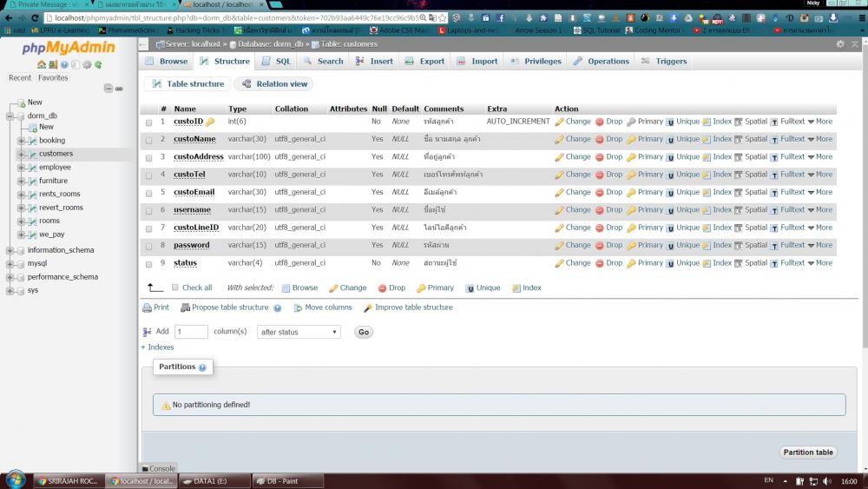This screenshot has width=868, height=489.
Task: Open the Insert tab
Action: [x=375, y=62]
